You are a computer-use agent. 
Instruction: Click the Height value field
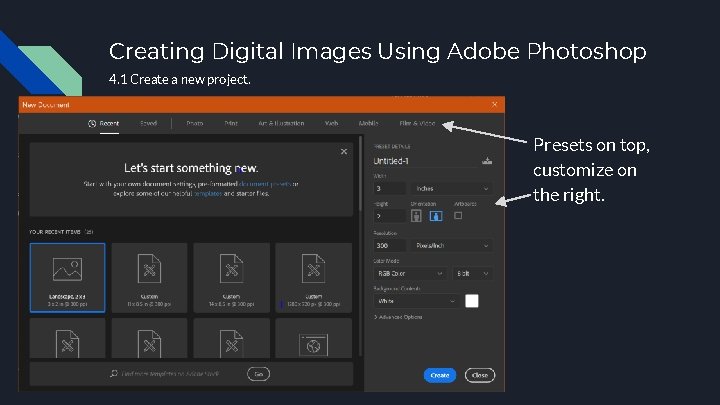tap(389, 216)
